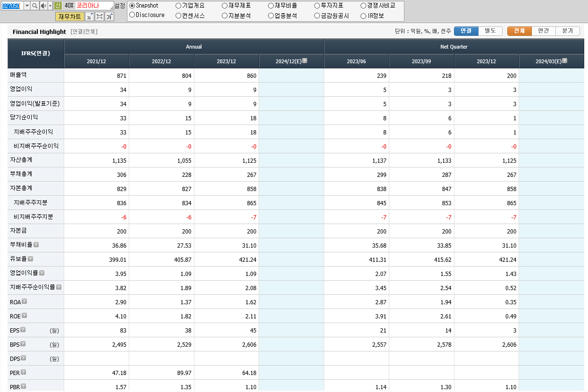Image resolution: width=588 pixels, height=392 pixels.
Task: Click the 부채총계 row label
Action: [21, 174]
